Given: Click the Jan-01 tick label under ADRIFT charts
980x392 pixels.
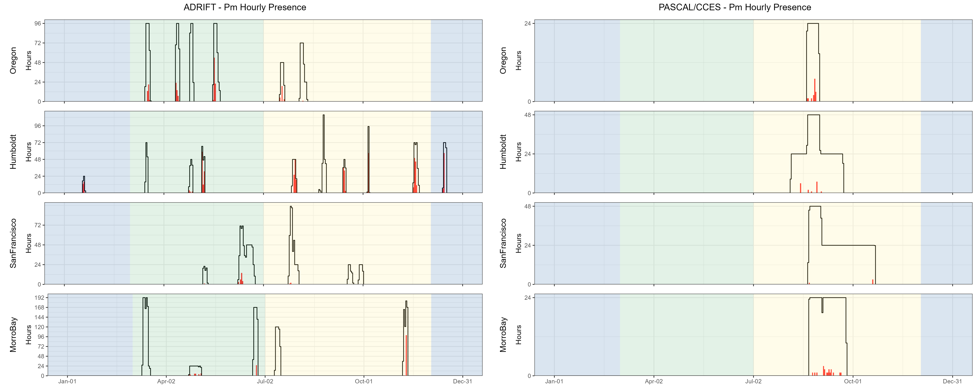Looking at the screenshot, I should pos(67,381).
